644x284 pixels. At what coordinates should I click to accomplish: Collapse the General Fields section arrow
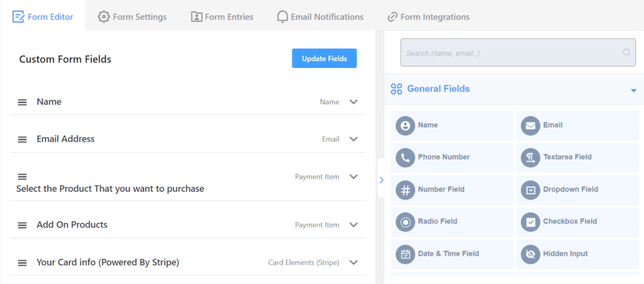coord(633,90)
